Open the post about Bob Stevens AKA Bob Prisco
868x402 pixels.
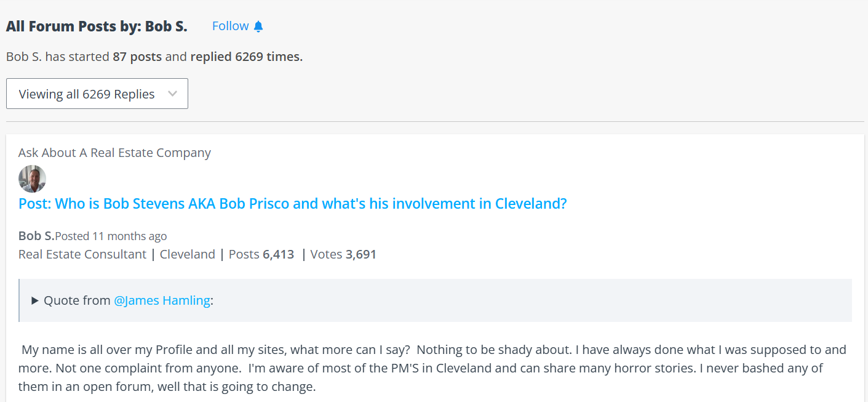pyautogui.click(x=292, y=204)
